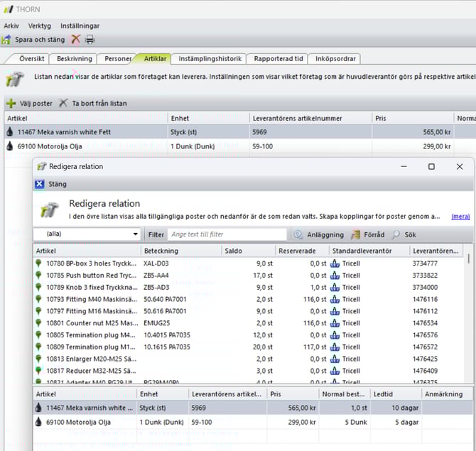The width and height of the screenshot is (476, 451).
Task: Click the Anläggning button label
Action: pos(325,235)
